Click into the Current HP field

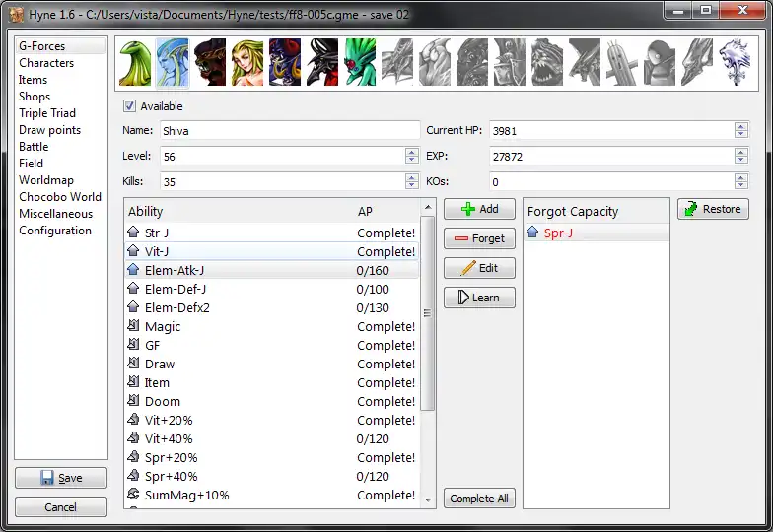pyautogui.click(x=611, y=130)
